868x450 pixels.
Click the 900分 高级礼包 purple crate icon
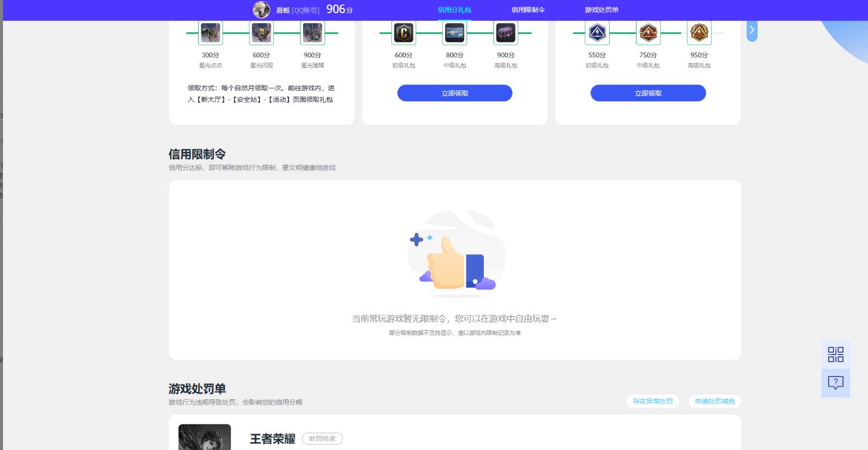[505, 33]
